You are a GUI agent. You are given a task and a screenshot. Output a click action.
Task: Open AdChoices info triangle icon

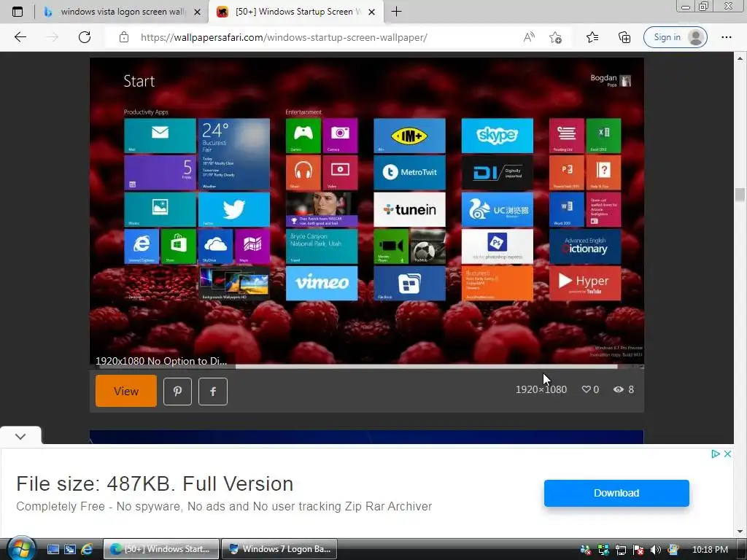715,454
